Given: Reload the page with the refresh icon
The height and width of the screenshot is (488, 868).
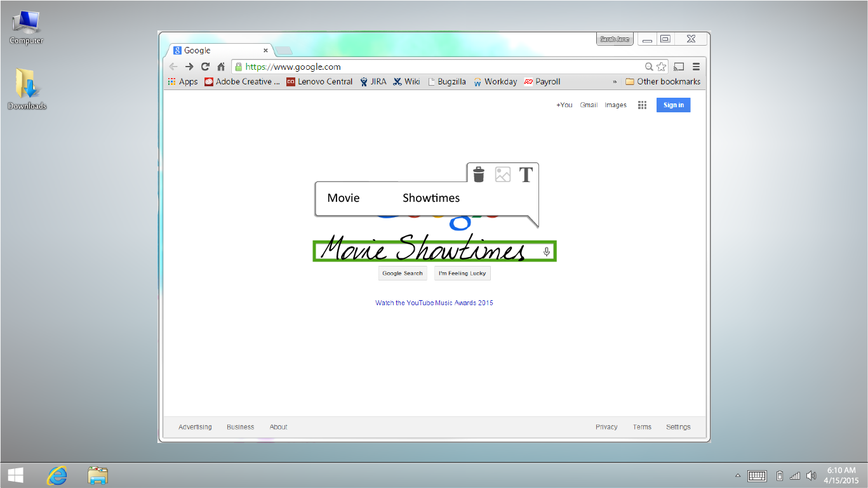Looking at the screenshot, I should [205, 67].
